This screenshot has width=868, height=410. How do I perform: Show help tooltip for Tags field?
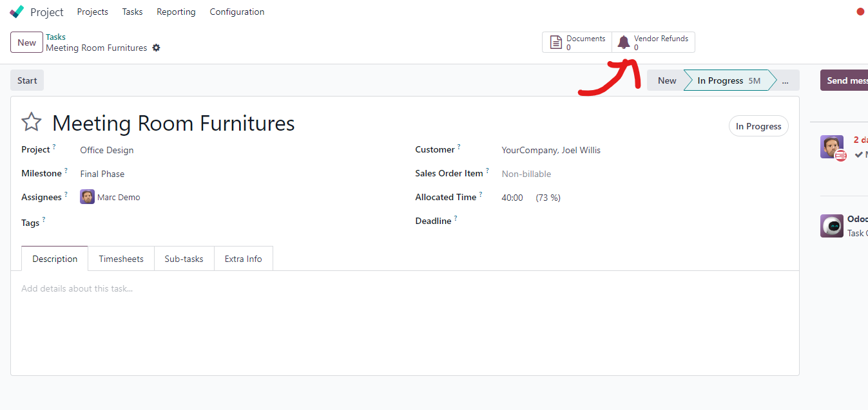point(44,219)
